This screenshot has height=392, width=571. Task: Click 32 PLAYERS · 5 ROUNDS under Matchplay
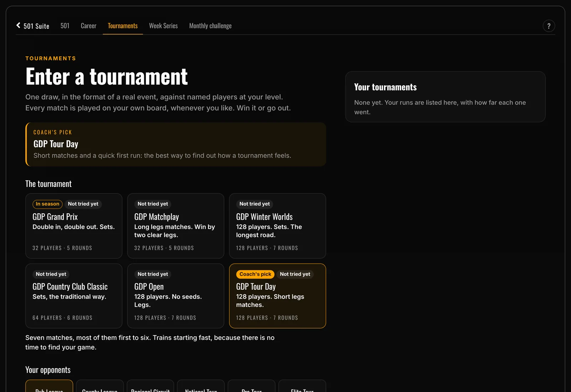164,248
